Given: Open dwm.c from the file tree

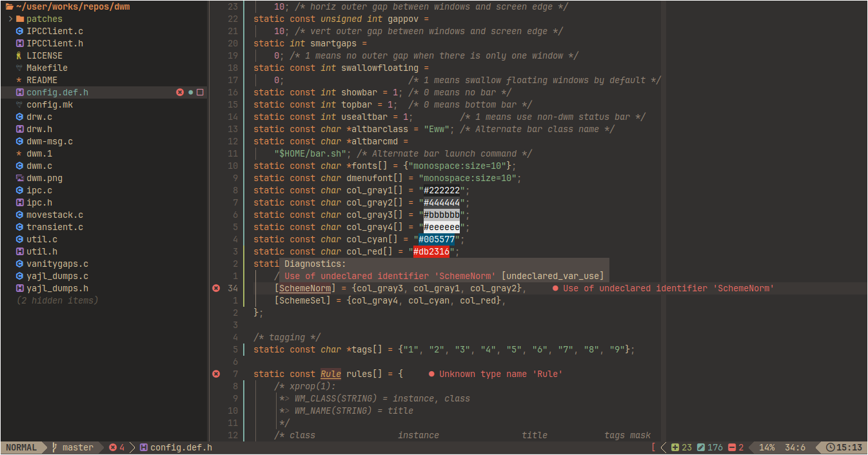Looking at the screenshot, I should pos(39,166).
